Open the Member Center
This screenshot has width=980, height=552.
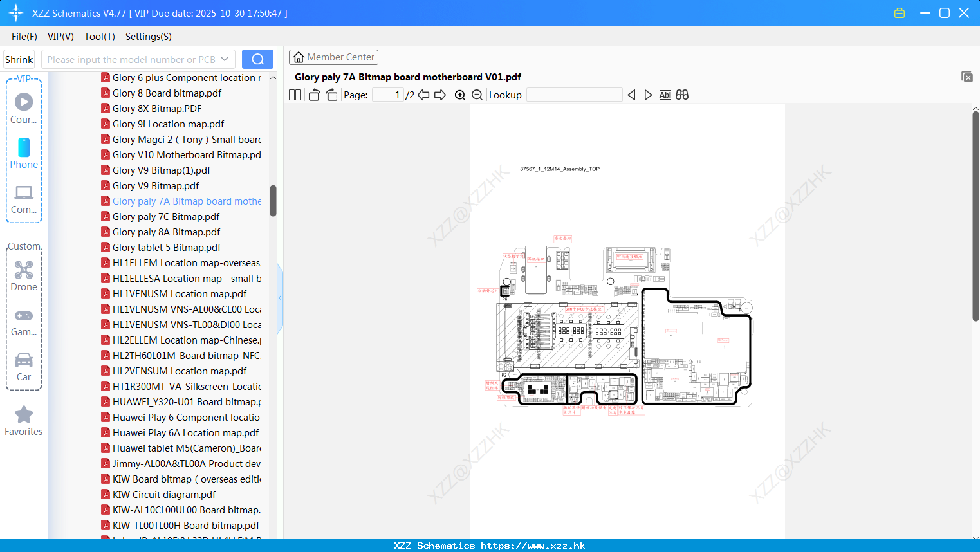(333, 57)
